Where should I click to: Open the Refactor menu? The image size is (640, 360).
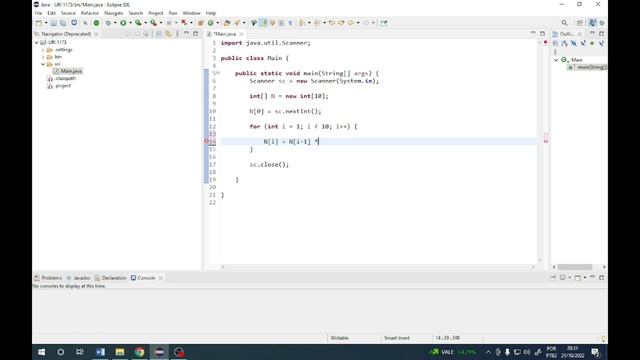pos(90,13)
